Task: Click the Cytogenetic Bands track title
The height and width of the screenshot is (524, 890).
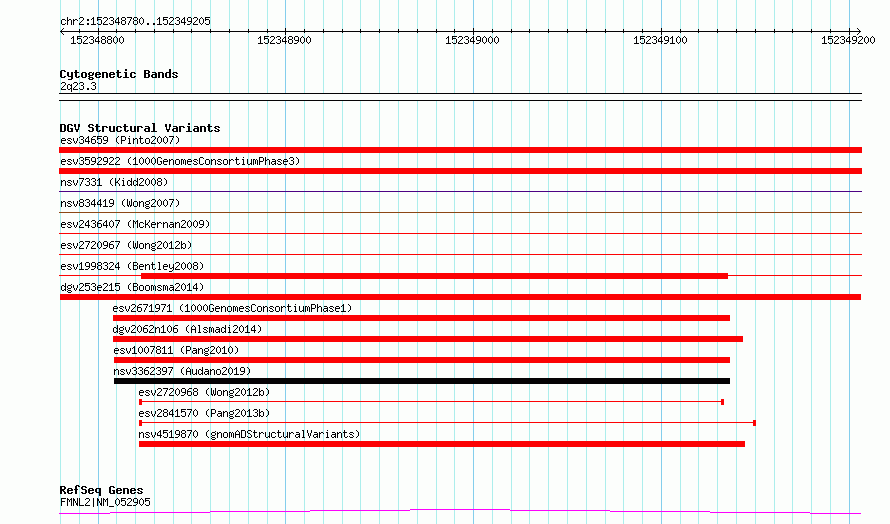Action: (x=119, y=74)
